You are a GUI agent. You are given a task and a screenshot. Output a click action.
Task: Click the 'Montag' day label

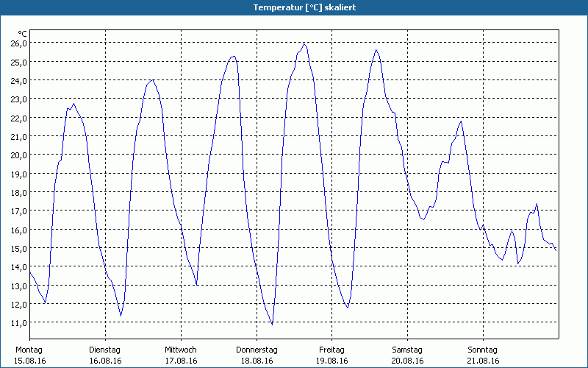coord(29,350)
